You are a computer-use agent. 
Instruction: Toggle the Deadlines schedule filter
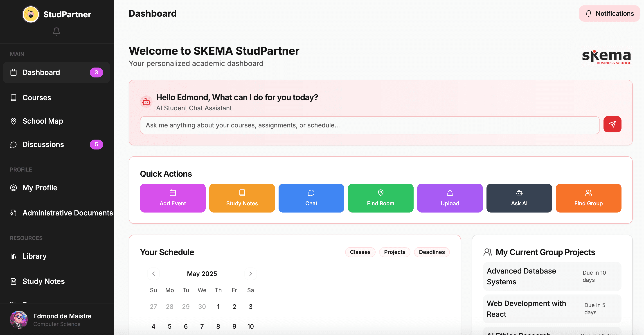[x=432, y=252]
